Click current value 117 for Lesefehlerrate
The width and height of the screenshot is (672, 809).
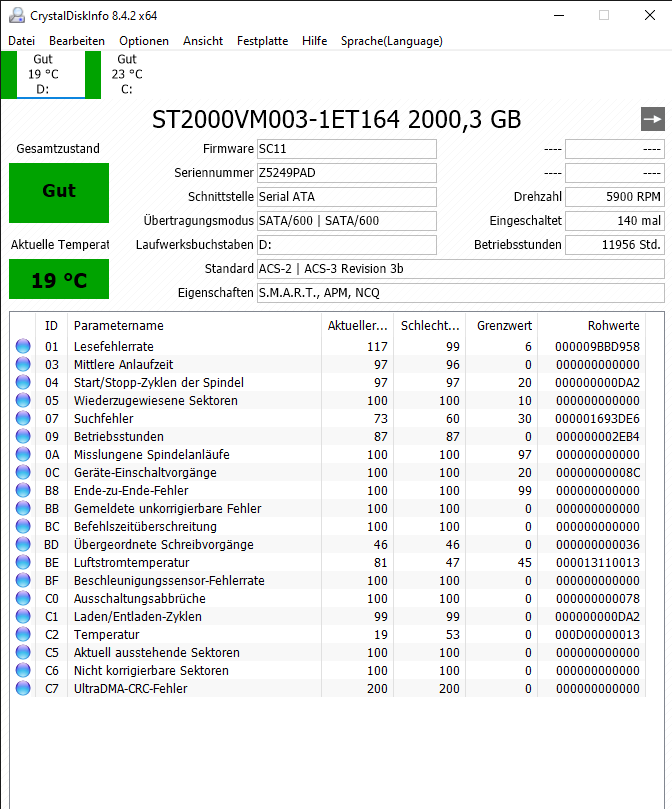[377, 347]
